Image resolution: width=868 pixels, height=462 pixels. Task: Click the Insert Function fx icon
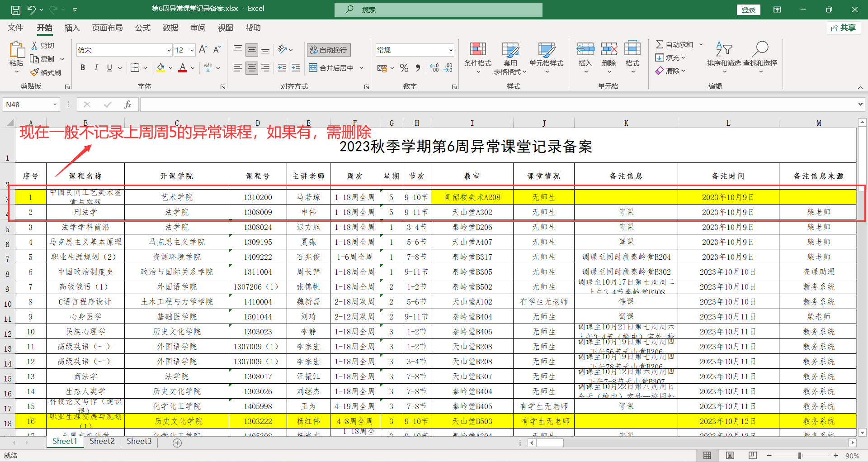(x=127, y=105)
